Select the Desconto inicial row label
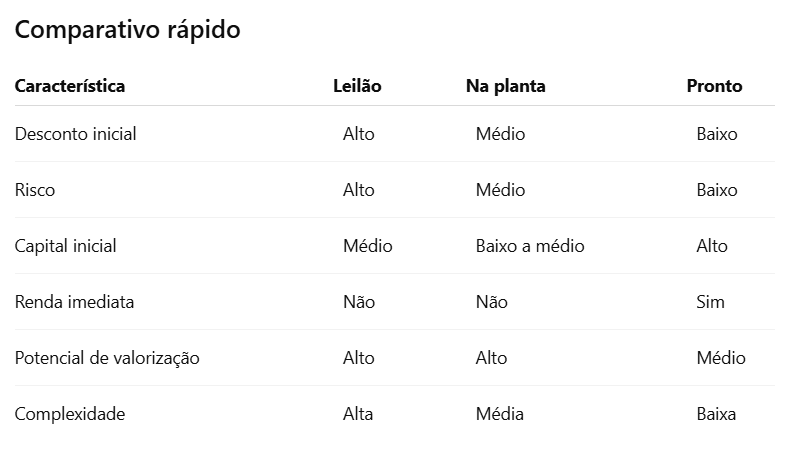 75,134
